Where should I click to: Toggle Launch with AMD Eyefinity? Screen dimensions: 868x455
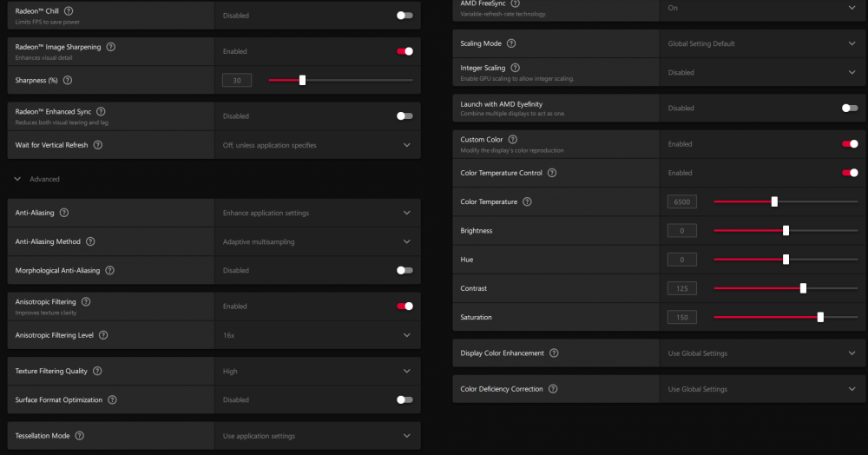pos(850,109)
